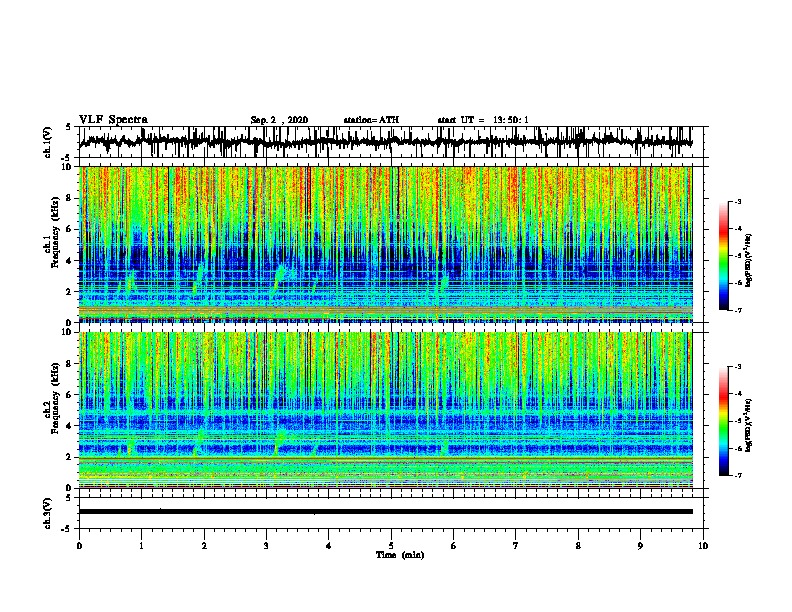Click the "-3" label on ch.1 color bar
Image resolution: width=792 pixels, height=612 pixels.
pos(737,202)
